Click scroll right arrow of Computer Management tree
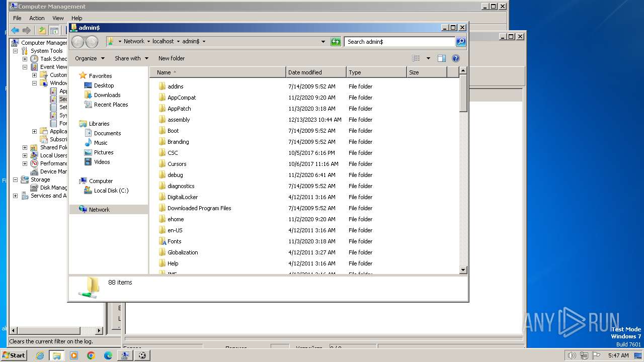Image resolution: width=644 pixels, height=362 pixels. [x=99, y=330]
